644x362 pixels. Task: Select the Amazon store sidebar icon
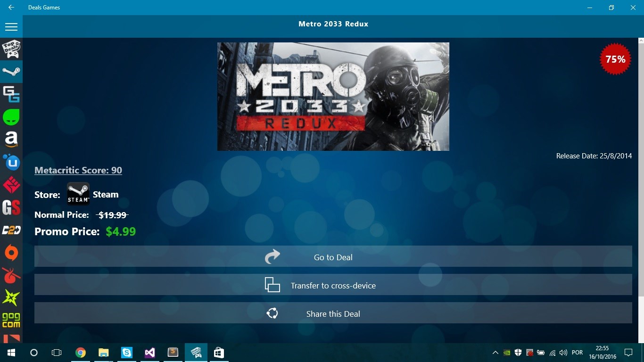[11, 140]
